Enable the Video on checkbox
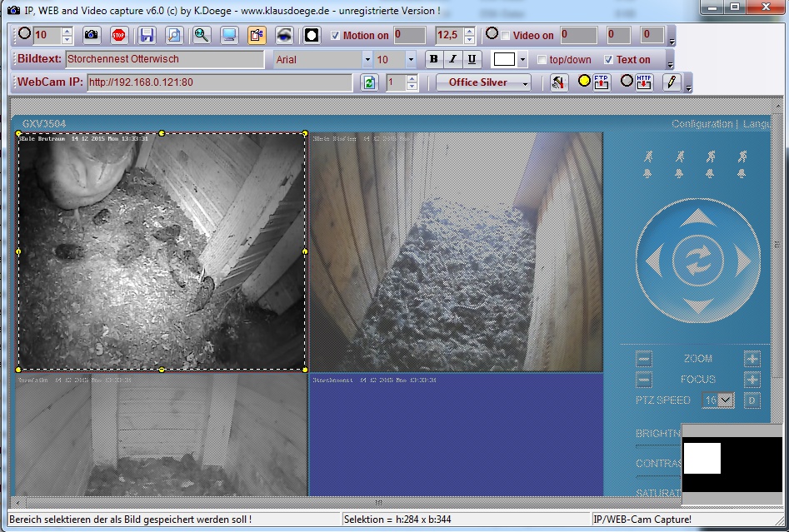This screenshot has height=532, width=789. [x=506, y=36]
